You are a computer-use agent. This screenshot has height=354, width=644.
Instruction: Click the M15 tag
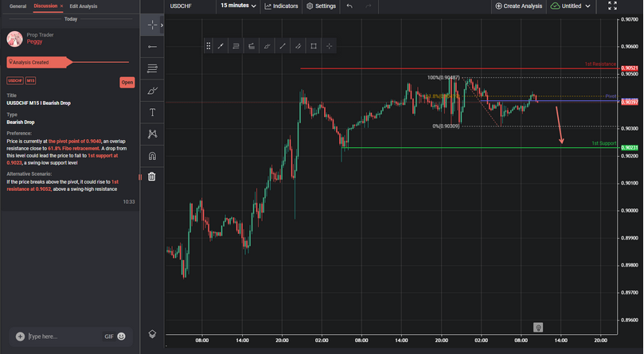pyautogui.click(x=31, y=80)
